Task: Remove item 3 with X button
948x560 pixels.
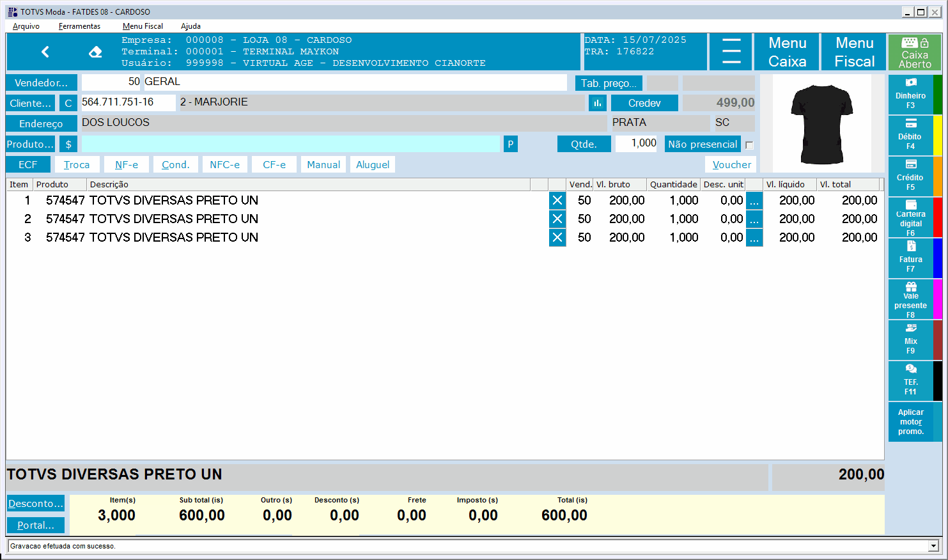Action: [x=557, y=237]
